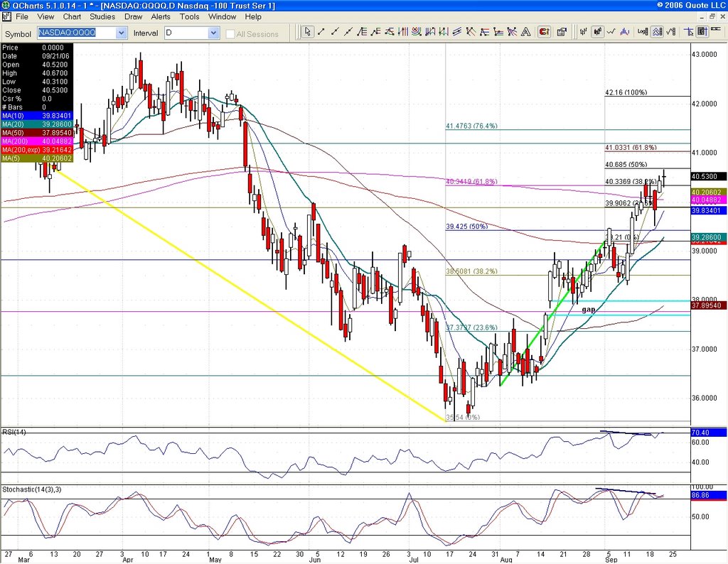The image size is (728, 564).
Task: Open the View menu
Action: click(45, 17)
